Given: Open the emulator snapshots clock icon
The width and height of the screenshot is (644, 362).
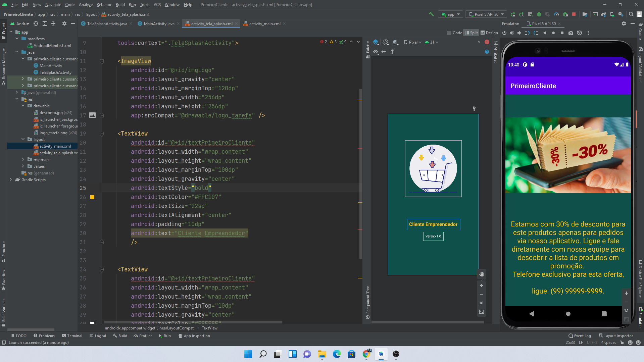Looking at the screenshot, I should point(580,33).
